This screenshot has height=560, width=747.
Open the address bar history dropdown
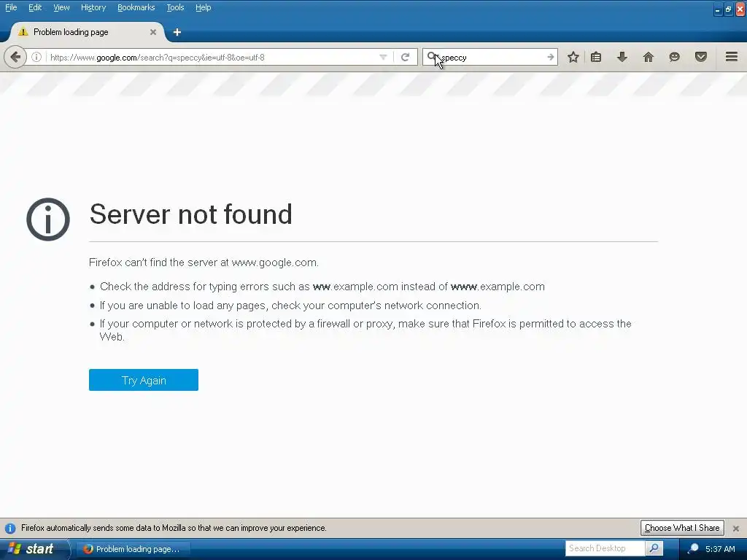[x=383, y=57]
